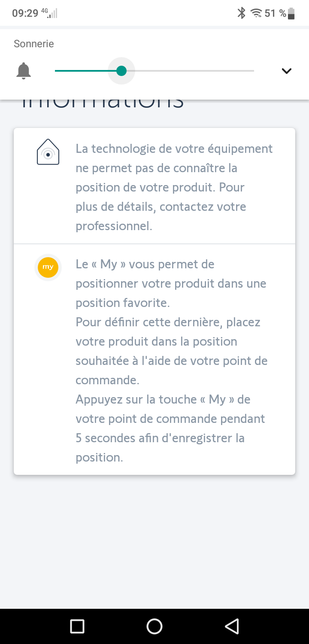Tap the "Le « My » vous permet" text
309x644 pixels.
click(145, 264)
